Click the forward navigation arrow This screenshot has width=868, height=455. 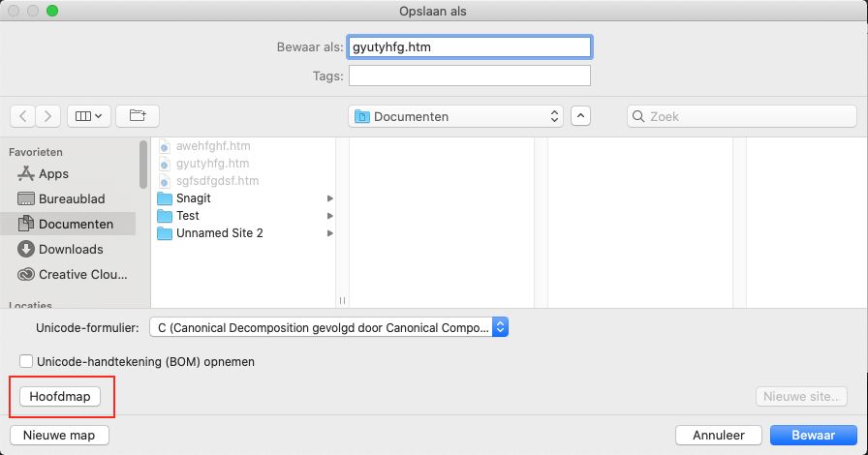[48, 116]
